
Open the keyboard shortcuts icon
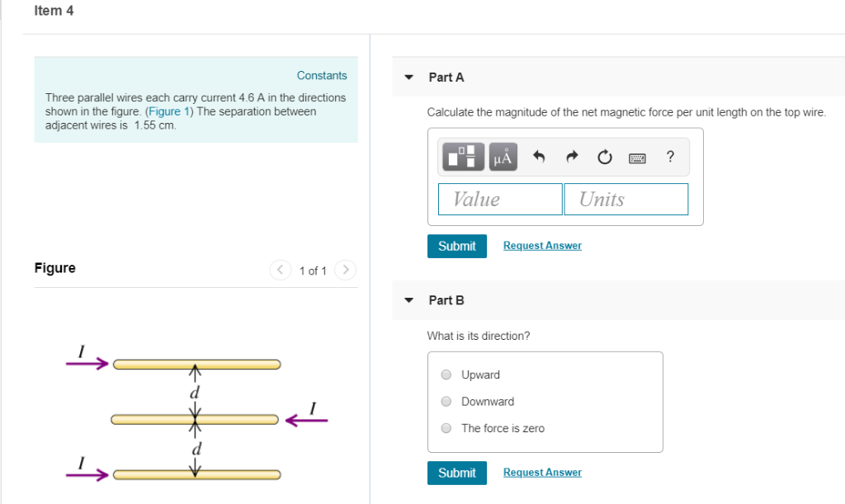click(637, 157)
